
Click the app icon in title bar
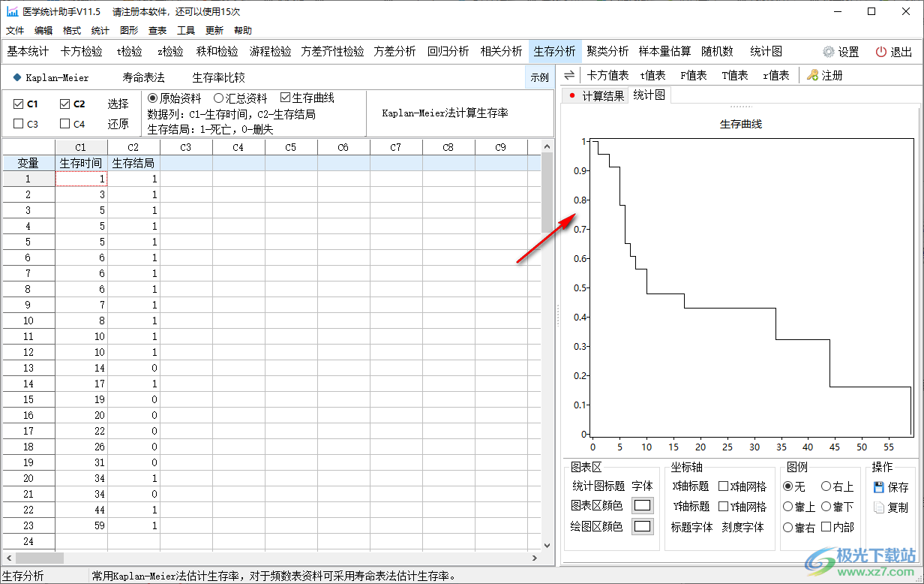(x=13, y=12)
